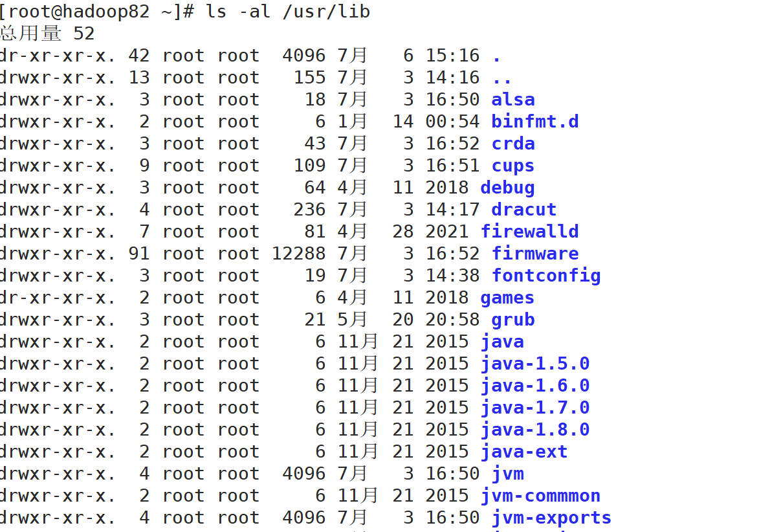The width and height of the screenshot is (781, 532).
Task: Click the binfmt.d directory entry
Action: (x=534, y=122)
